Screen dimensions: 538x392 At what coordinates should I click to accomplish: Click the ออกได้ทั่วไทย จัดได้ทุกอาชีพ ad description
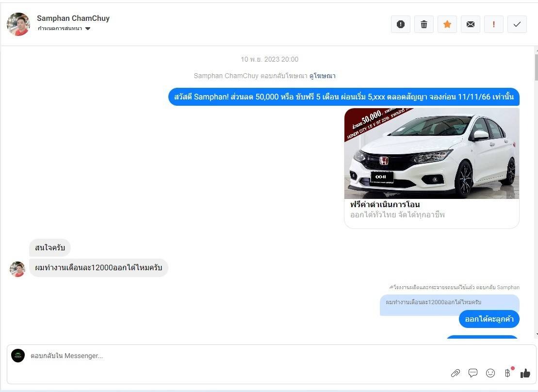pos(397,215)
